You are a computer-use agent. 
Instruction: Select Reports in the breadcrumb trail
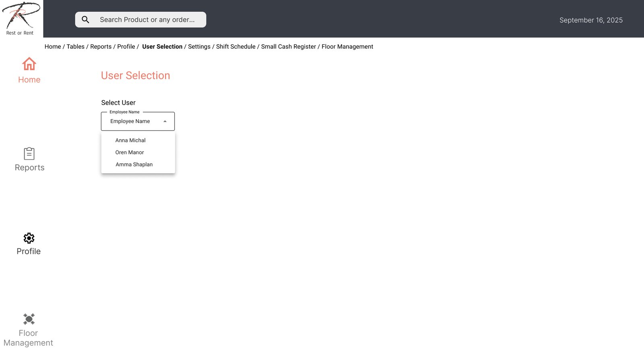click(x=101, y=47)
